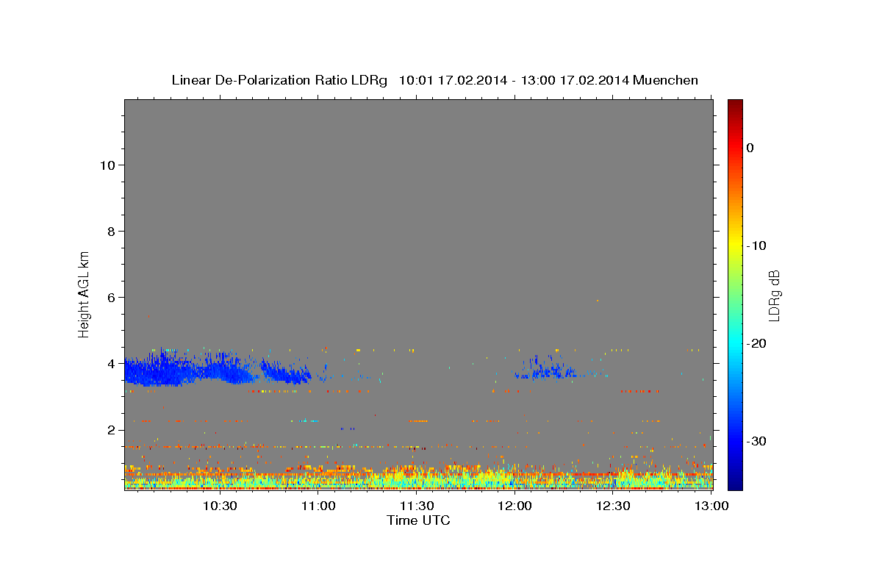Click the colorbar tick label -30
882x588 pixels.
[757, 441]
